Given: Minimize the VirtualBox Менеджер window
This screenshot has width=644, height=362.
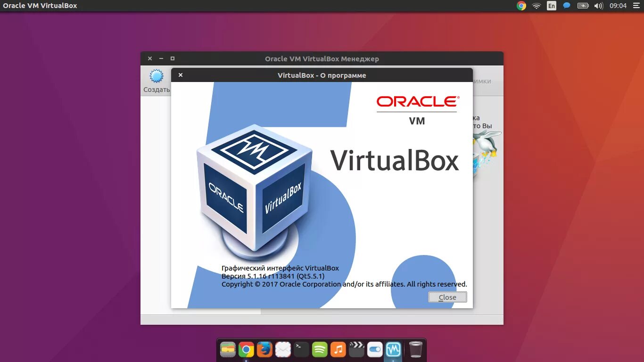Looking at the screenshot, I should [161, 58].
